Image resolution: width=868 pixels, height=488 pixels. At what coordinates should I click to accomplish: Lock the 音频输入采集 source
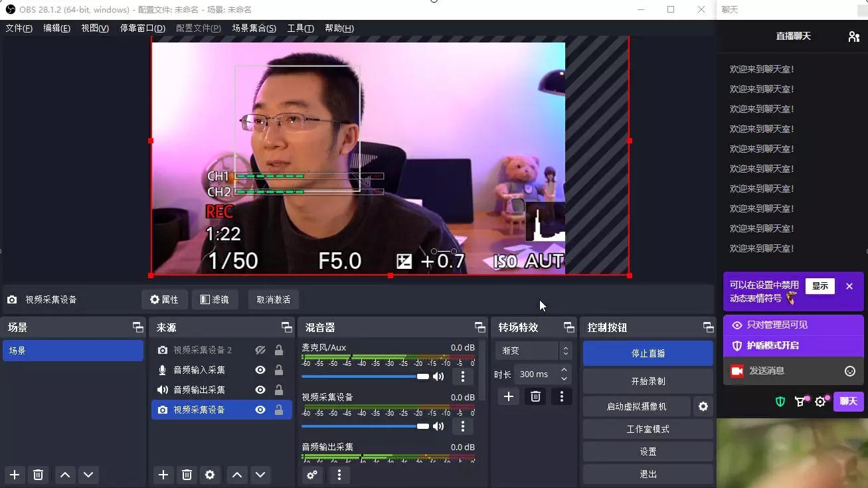[278, 370]
